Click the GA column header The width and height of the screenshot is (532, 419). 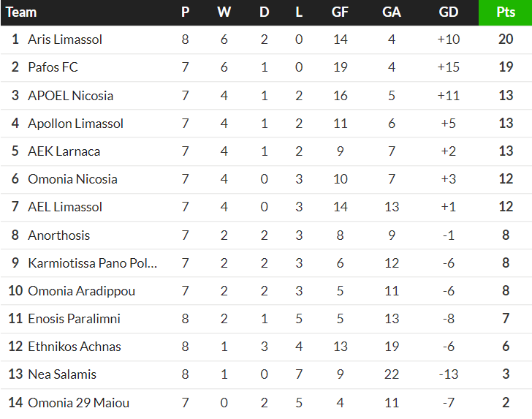tap(392, 12)
